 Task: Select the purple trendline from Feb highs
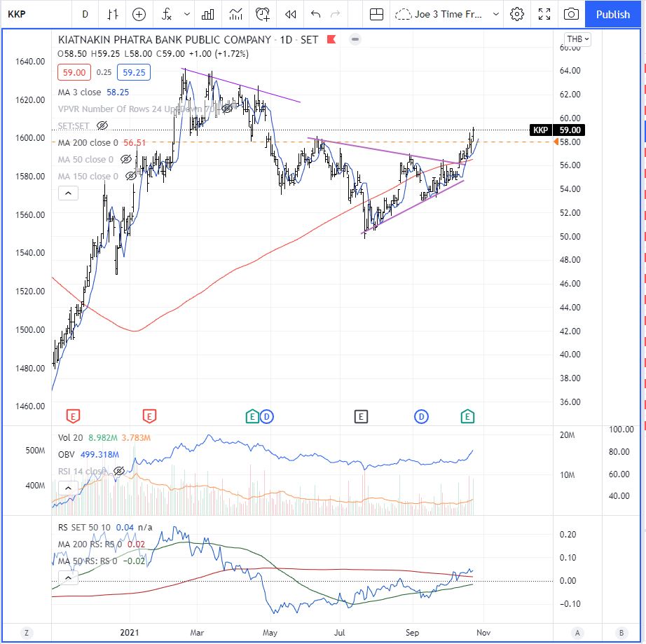242,85
